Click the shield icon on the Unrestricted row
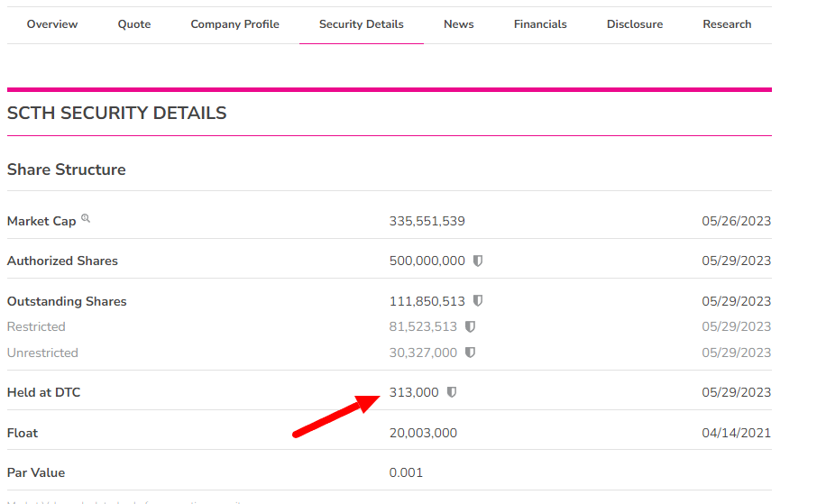The height and width of the screenshot is (504, 817). coord(470,353)
